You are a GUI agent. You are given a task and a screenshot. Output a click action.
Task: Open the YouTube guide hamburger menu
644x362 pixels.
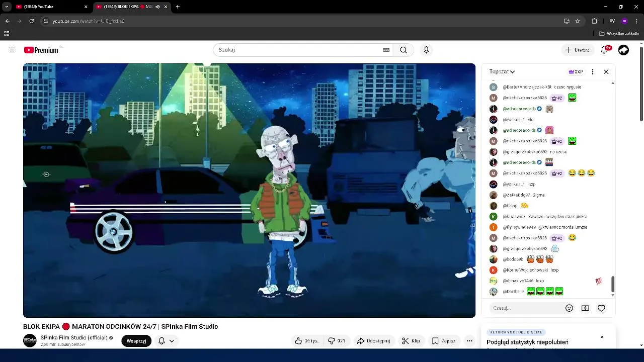12,50
